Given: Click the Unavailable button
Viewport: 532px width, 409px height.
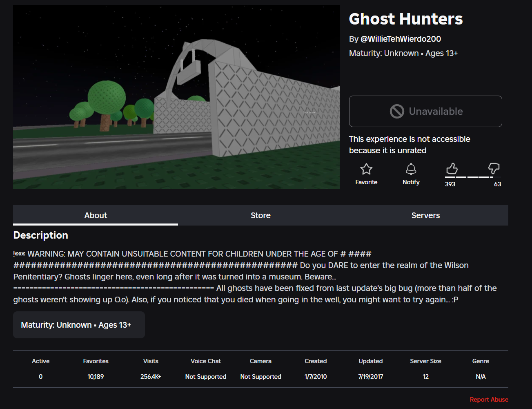Looking at the screenshot, I should [425, 111].
